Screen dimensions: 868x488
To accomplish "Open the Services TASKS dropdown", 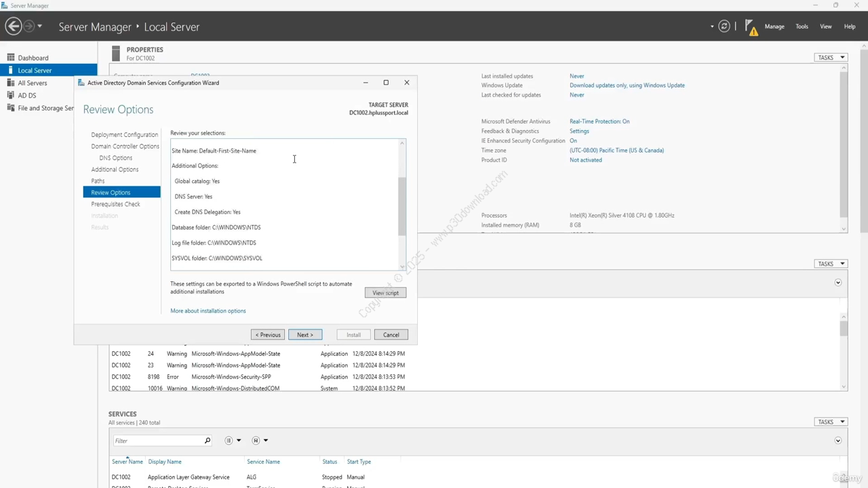I will [x=831, y=422].
